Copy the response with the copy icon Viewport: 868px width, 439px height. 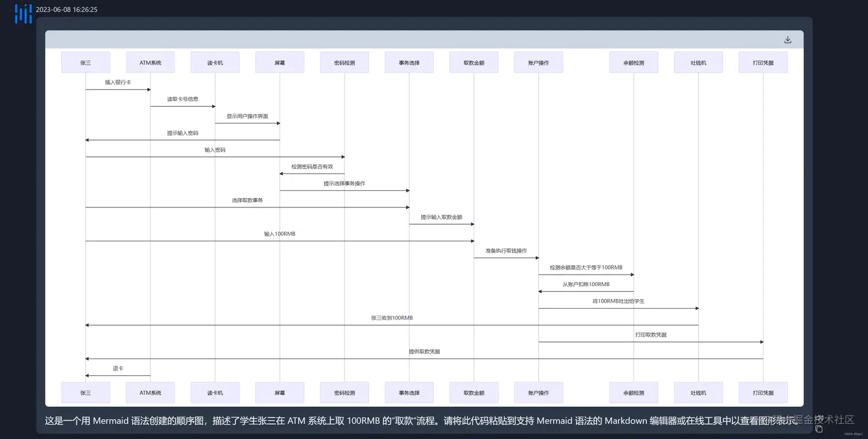tap(819, 429)
